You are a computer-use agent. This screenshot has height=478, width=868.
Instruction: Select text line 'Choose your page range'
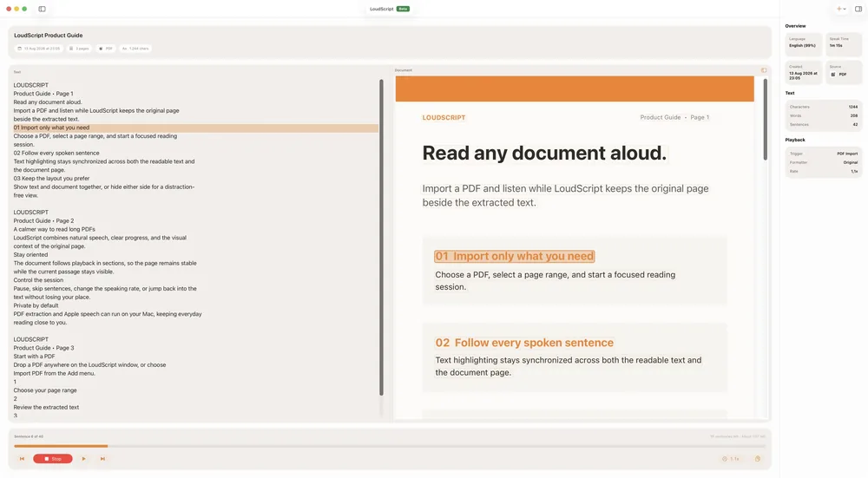point(45,390)
